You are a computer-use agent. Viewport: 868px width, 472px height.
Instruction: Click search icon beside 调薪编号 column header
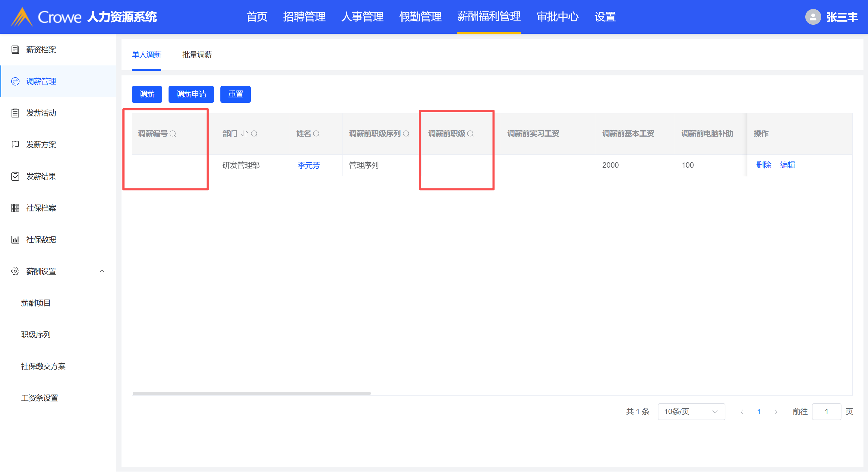point(173,134)
